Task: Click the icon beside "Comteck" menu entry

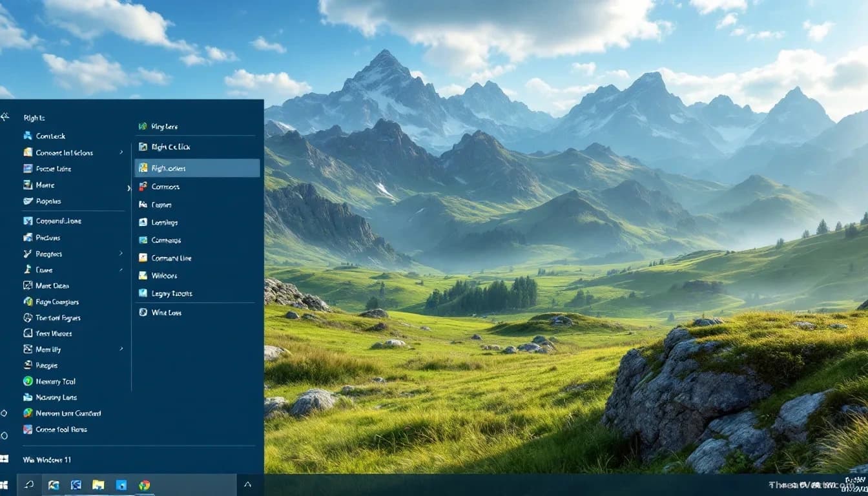Action: point(28,136)
